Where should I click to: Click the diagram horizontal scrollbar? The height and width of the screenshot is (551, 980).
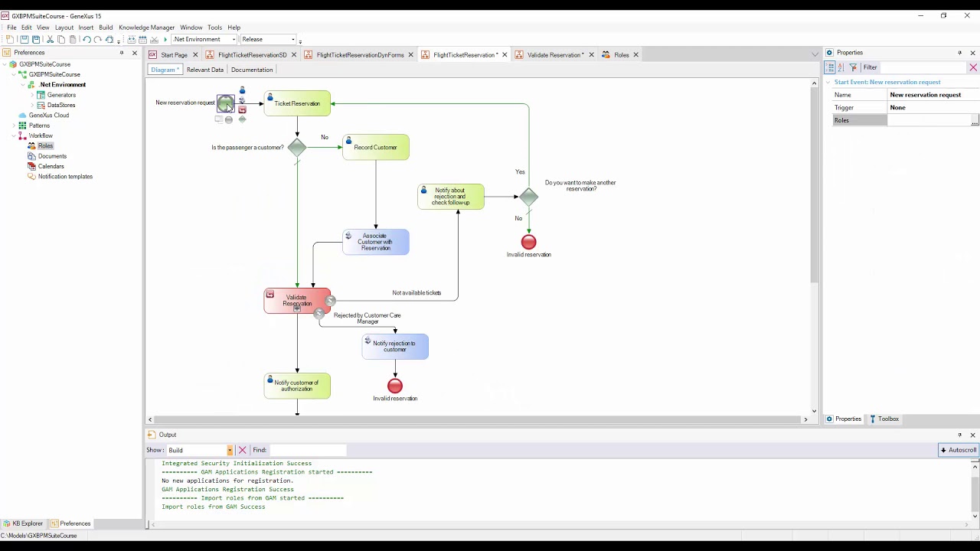point(479,419)
